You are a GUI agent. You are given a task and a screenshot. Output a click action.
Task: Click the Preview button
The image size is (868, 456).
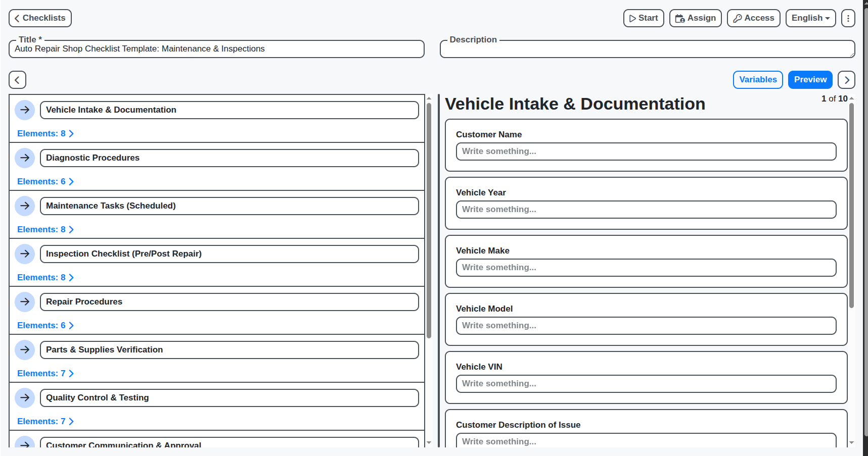(810, 80)
